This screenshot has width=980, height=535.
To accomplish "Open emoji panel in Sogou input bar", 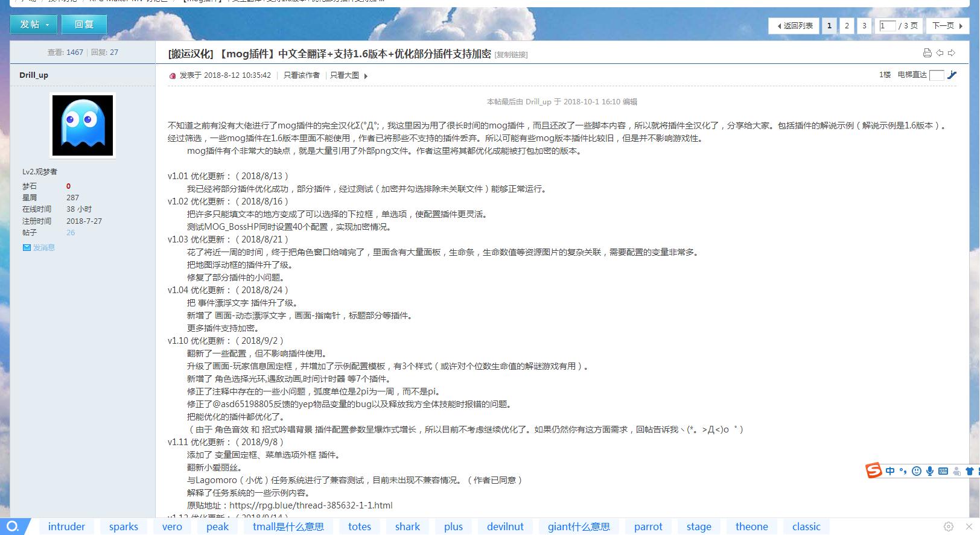I will [917, 471].
